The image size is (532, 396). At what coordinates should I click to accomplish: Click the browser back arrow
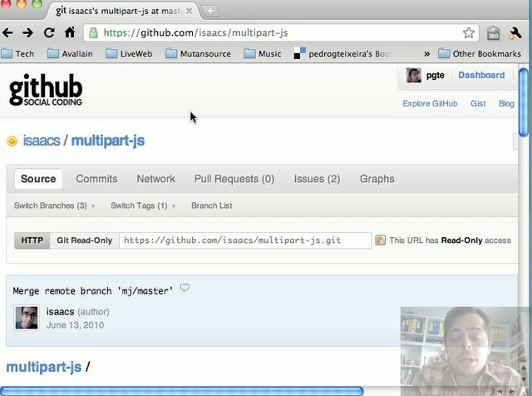pyautogui.click(x=8, y=33)
